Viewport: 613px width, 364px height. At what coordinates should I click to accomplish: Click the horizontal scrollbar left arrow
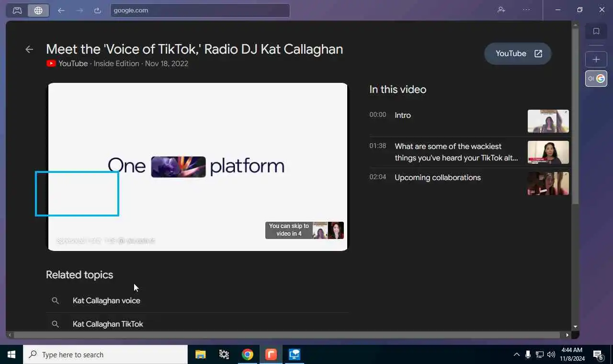pyautogui.click(x=10, y=335)
